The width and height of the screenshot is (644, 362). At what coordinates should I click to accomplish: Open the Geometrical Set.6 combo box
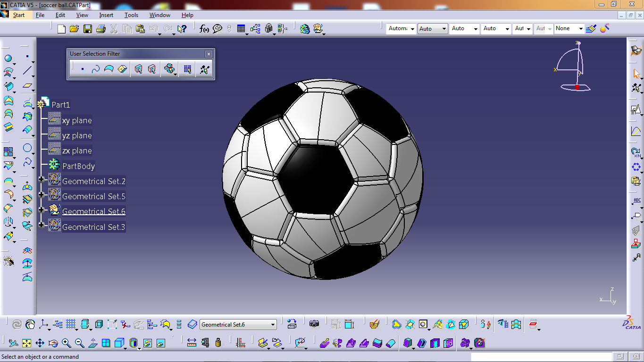coord(238,324)
